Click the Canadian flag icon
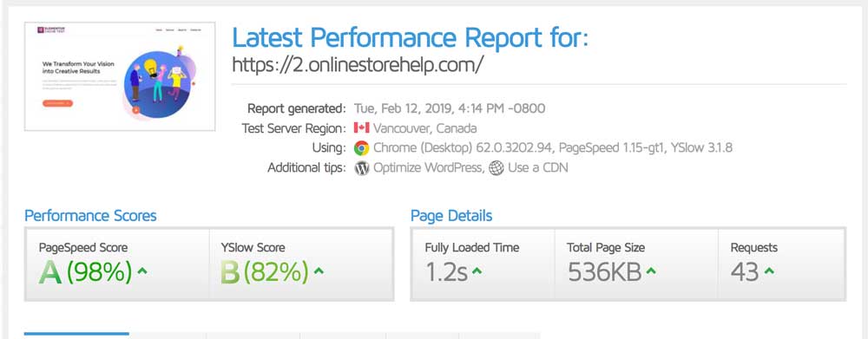The image size is (868, 339). tap(361, 127)
